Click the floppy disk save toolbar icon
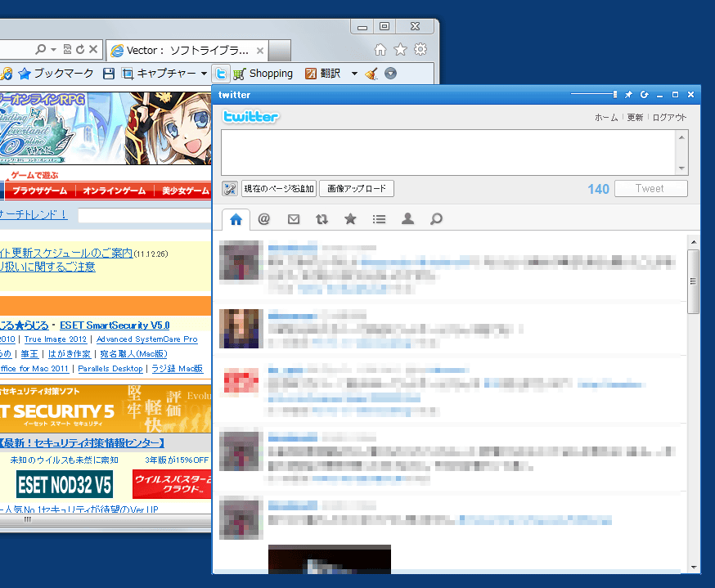Image resolution: width=715 pixels, height=588 pixels. [109, 74]
